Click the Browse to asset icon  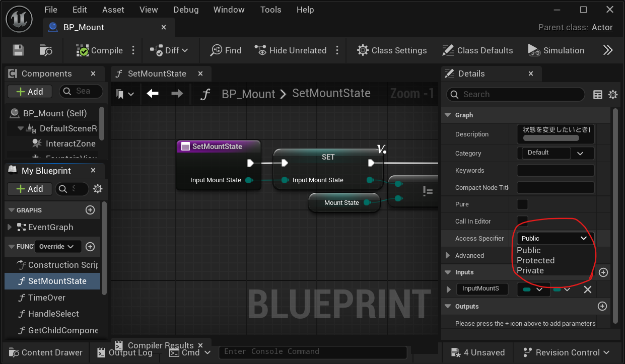[x=46, y=50]
